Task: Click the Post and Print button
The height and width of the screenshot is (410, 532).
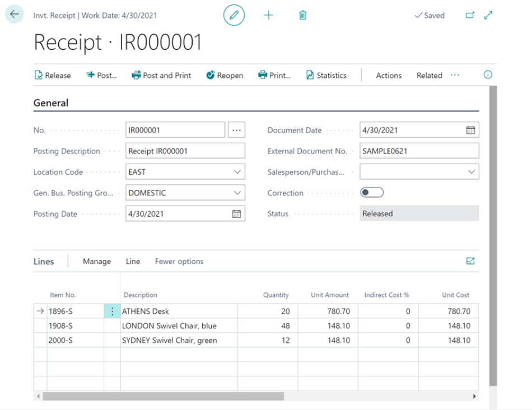Action: click(x=161, y=76)
